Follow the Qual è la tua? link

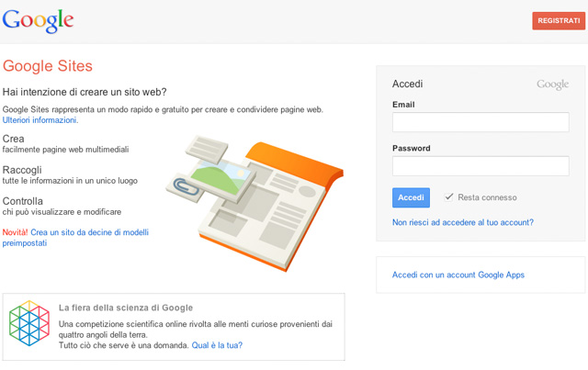click(217, 346)
